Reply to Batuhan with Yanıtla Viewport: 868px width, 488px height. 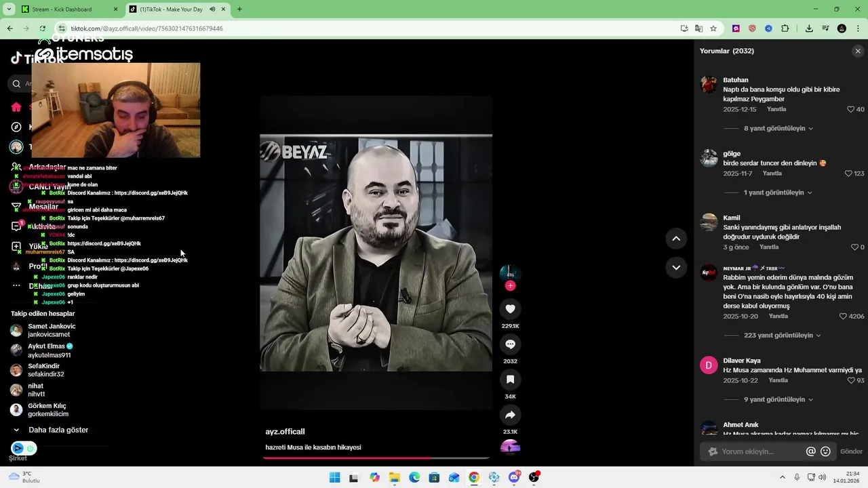point(776,109)
